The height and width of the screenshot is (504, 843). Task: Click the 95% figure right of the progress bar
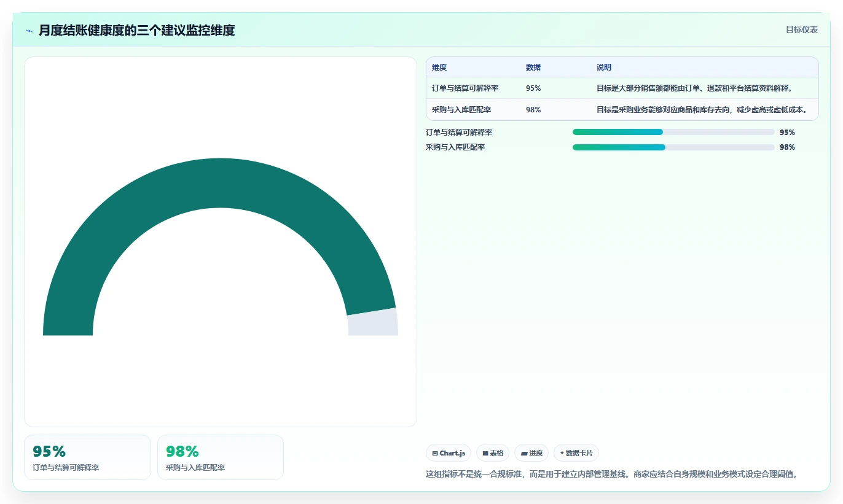(787, 133)
